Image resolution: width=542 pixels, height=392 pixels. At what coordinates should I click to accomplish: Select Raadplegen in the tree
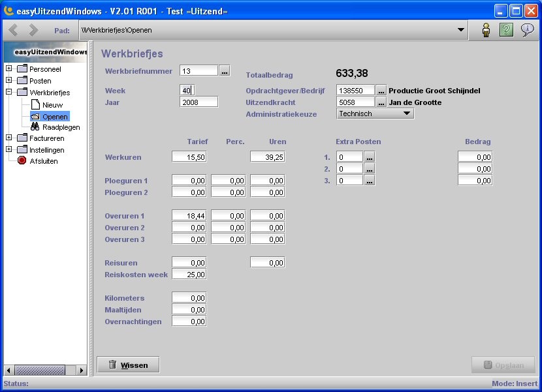point(61,127)
